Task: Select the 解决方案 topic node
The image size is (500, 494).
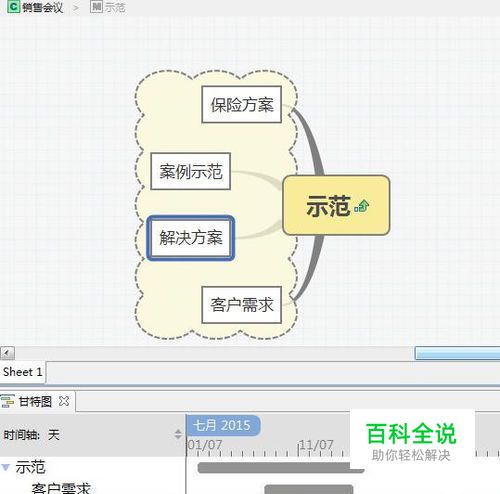Action: [x=191, y=238]
